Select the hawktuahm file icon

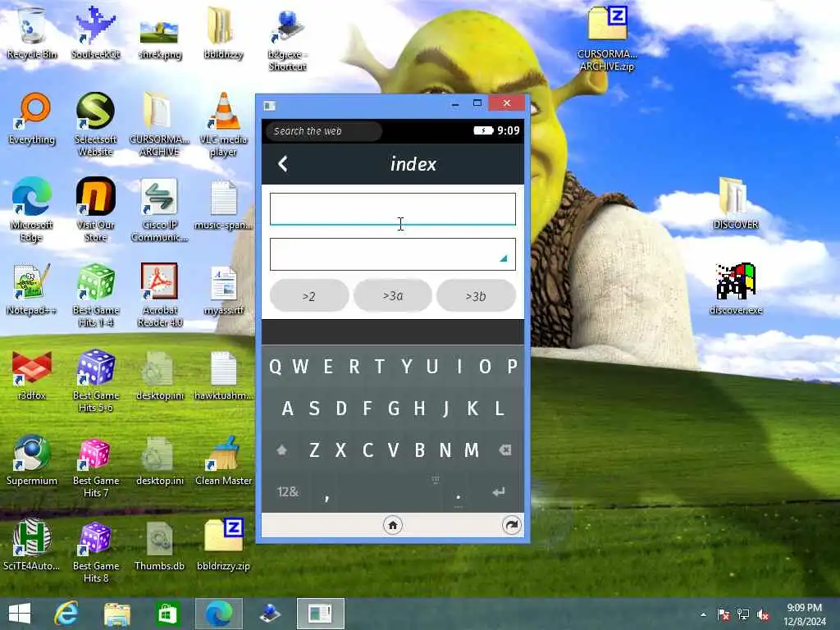pos(223,375)
